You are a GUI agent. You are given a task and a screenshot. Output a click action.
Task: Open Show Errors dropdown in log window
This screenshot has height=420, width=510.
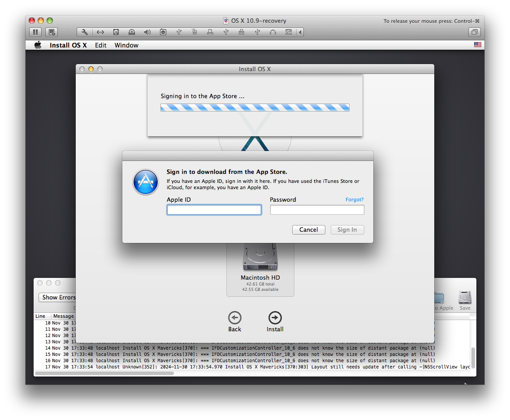(57, 297)
